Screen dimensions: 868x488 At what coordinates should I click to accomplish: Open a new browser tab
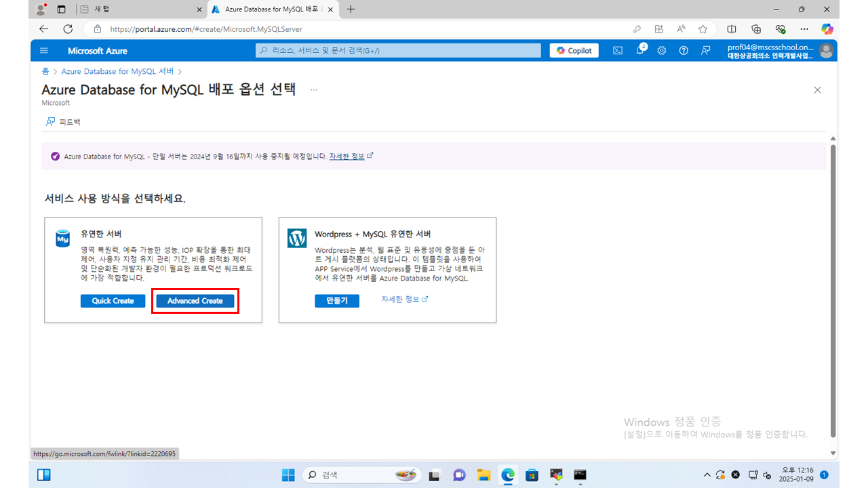tap(351, 9)
